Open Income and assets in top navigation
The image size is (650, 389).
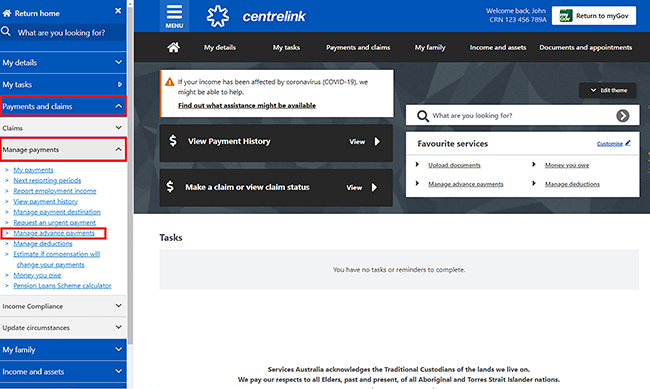tap(497, 47)
